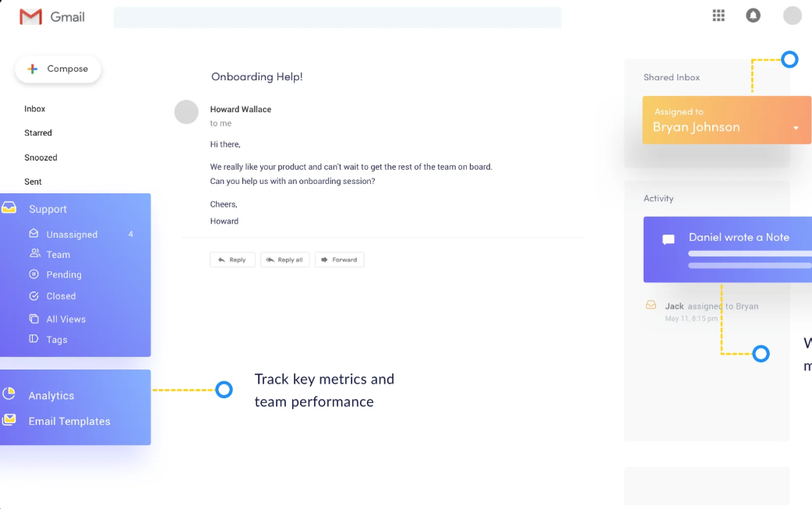Open the Closed conversations folder

pyautogui.click(x=61, y=296)
